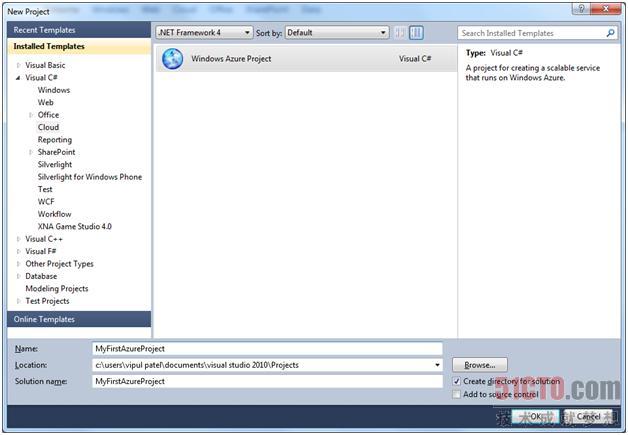Viewport: 628px width, 435px height.
Task: Select the Workflow category
Action: click(54, 214)
